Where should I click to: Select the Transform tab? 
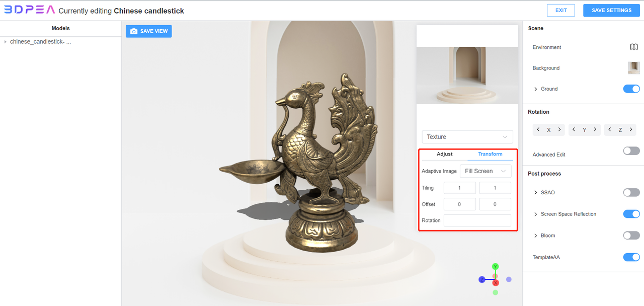coord(490,154)
